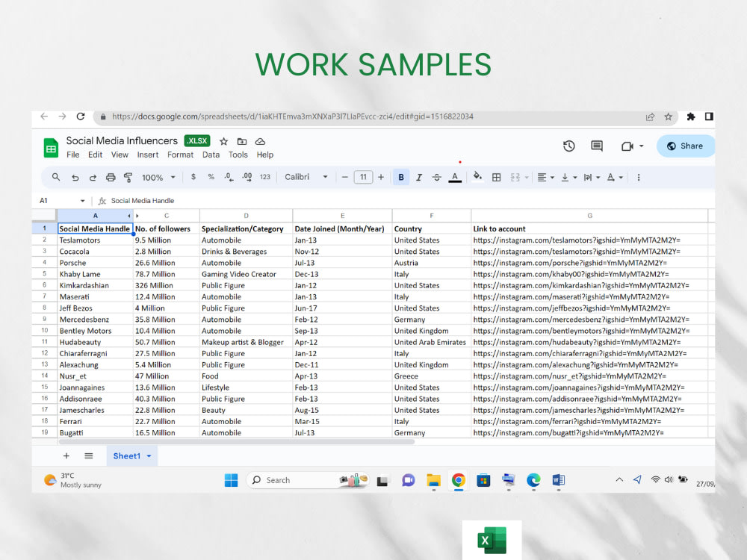Increase font size with plus button
The height and width of the screenshot is (560, 747).
coord(381,177)
